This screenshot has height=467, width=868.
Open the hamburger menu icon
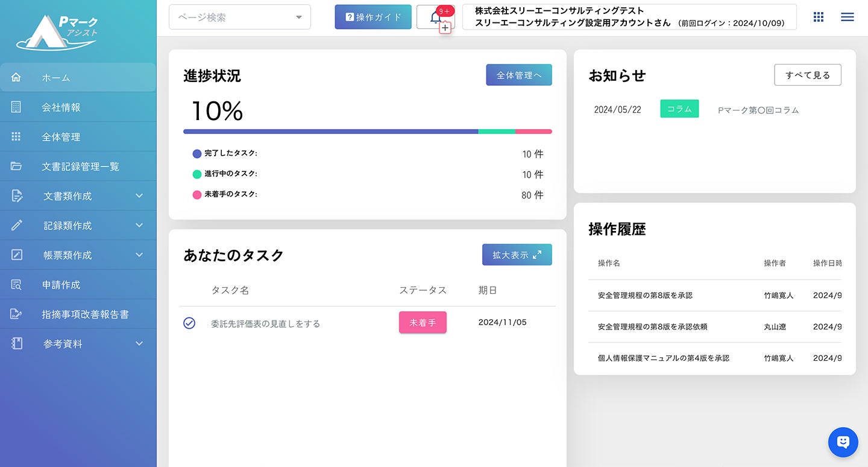(847, 17)
